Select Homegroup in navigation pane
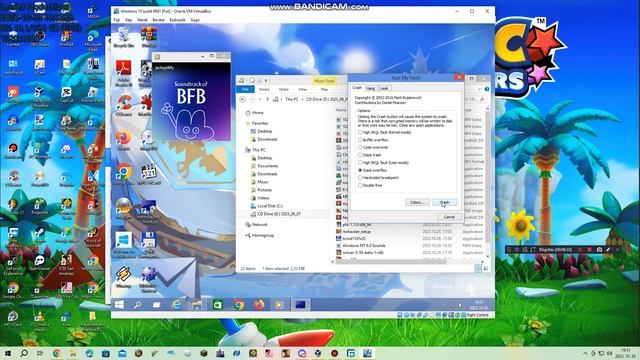Image resolution: width=640 pixels, height=360 pixels. coord(260,236)
